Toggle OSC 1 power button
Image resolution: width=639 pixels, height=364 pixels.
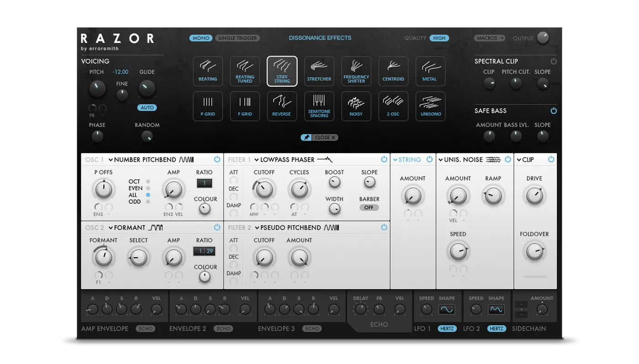217,159
